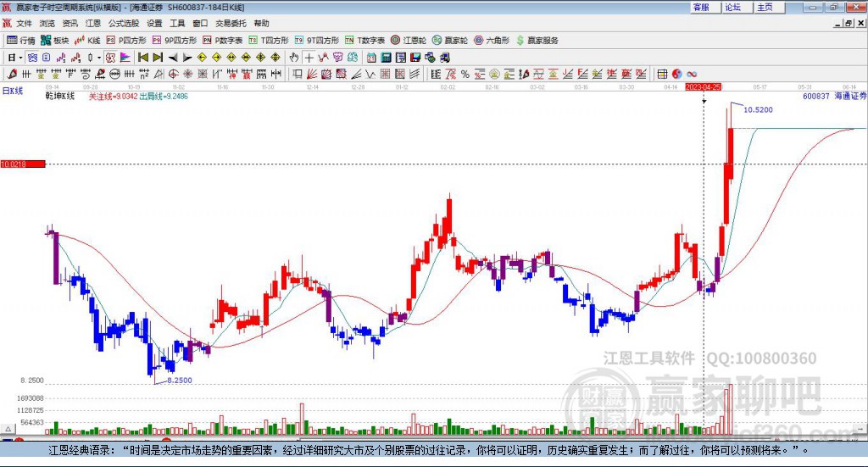This screenshot has width=868, height=467.
Task: Click the 客服 customer service button
Action: 705,7
